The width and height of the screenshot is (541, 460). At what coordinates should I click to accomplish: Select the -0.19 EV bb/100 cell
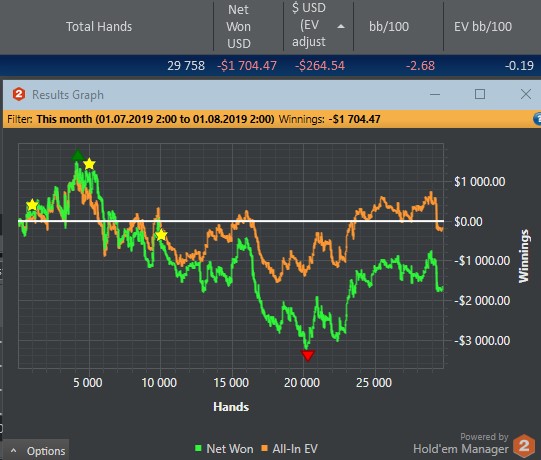coord(519,66)
